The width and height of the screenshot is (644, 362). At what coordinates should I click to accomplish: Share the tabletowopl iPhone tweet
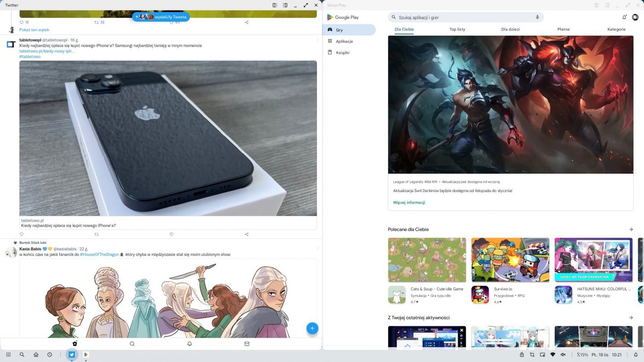[x=247, y=234]
